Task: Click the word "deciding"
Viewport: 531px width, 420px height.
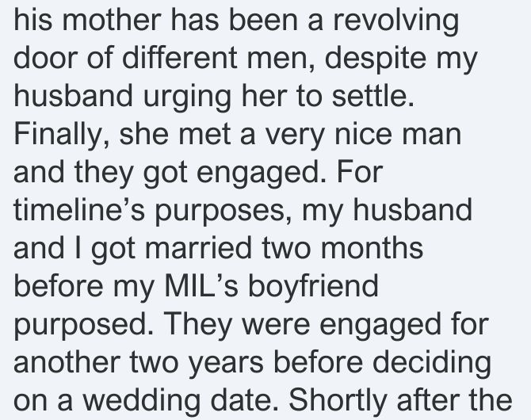Action: click(x=432, y=363)
